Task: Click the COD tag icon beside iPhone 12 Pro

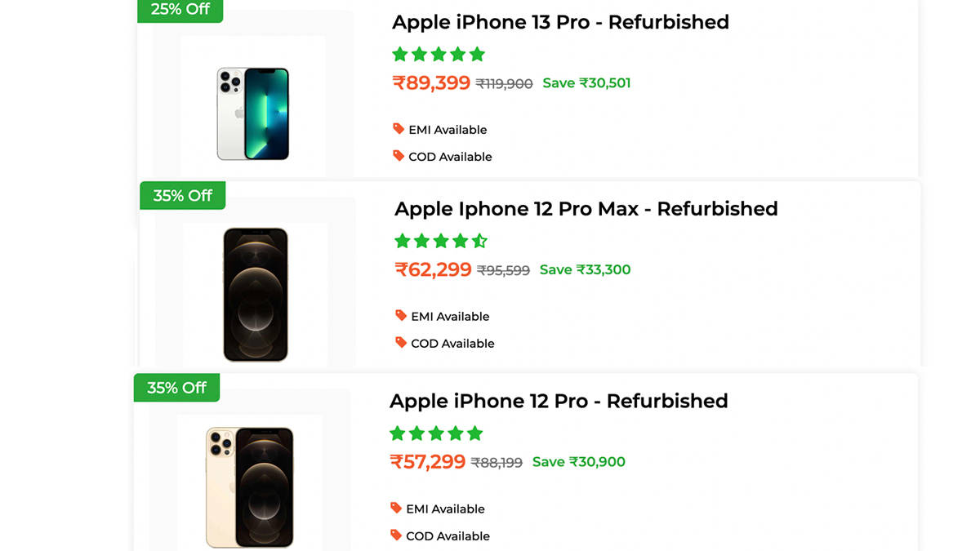Action: click(397, 535)
